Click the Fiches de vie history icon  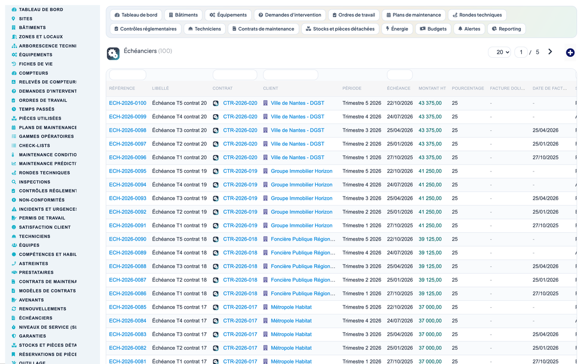(x=14, y=64)
